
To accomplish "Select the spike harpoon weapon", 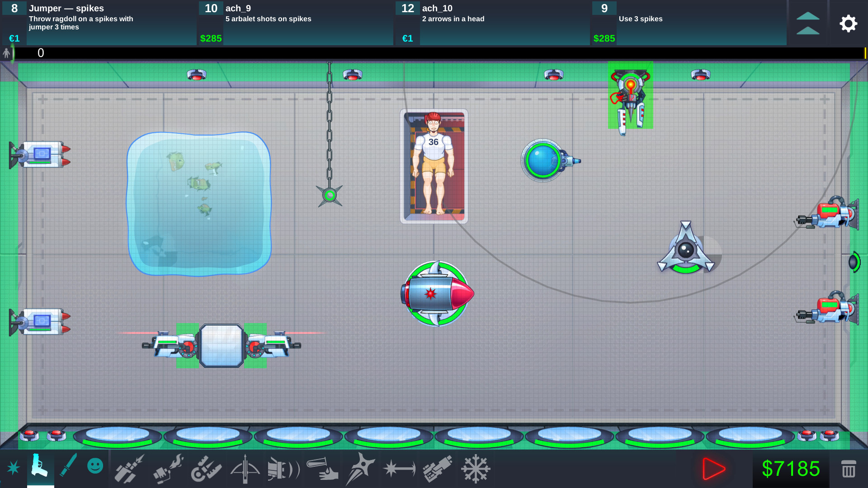I will pos(400,469).
